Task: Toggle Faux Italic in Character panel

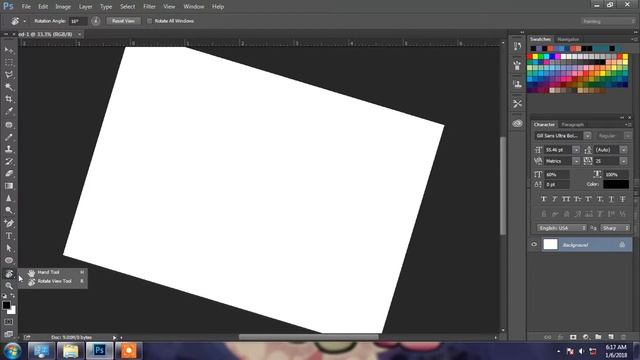Action: coord(555,199)
